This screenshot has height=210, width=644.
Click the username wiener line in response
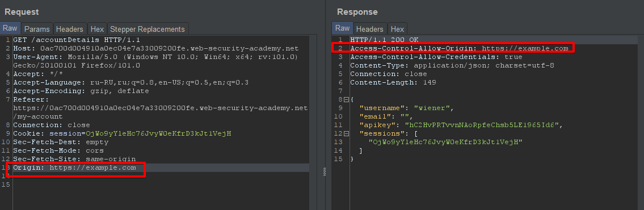click(406, 108)
